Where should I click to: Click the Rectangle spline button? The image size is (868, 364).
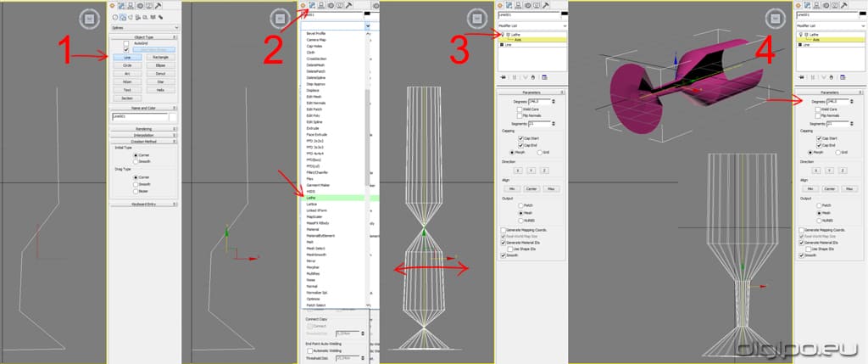[161, 58]
